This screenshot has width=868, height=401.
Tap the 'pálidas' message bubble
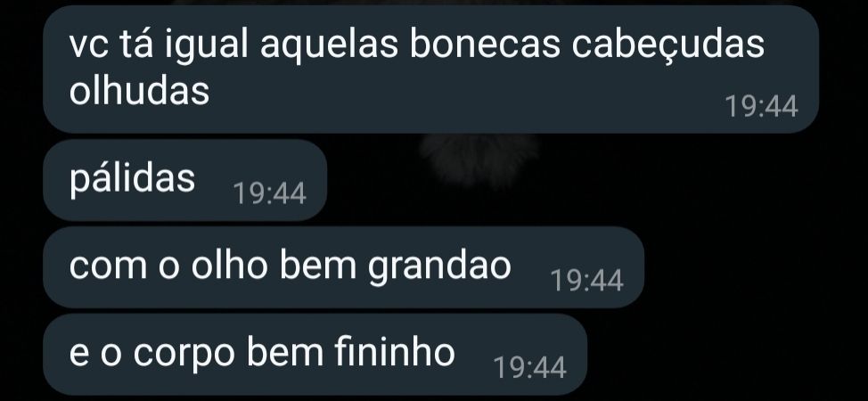click(x=184, y=179)
